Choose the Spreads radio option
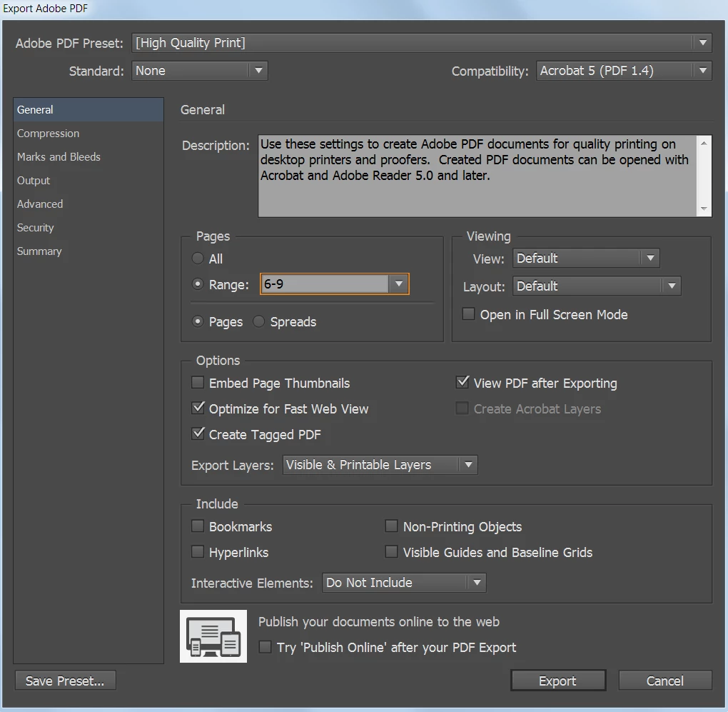Screen dimensions: 728x712 258,321
